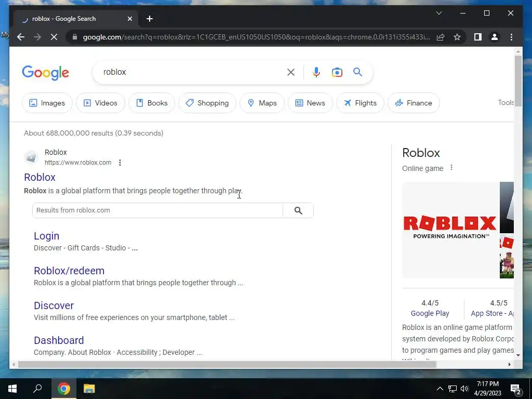Open Chrome three-dot menu
532x399 pixels.
(x=511, y=37)
